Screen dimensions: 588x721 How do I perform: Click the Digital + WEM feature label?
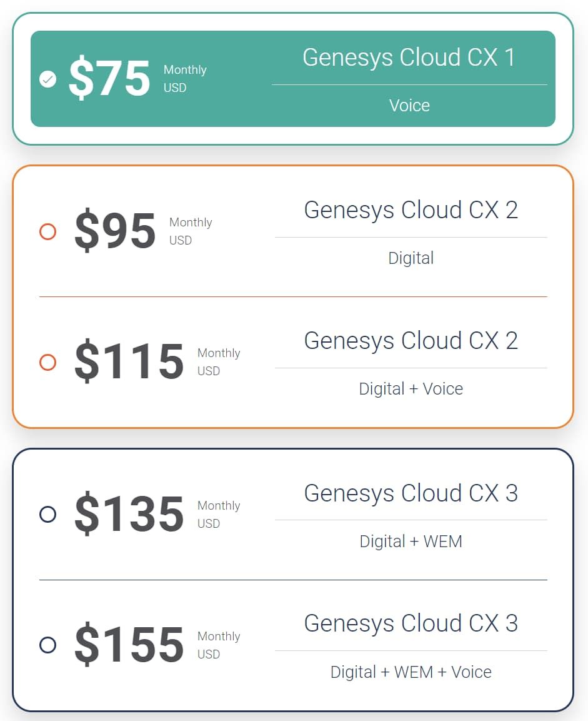click(x=411, y=541)
